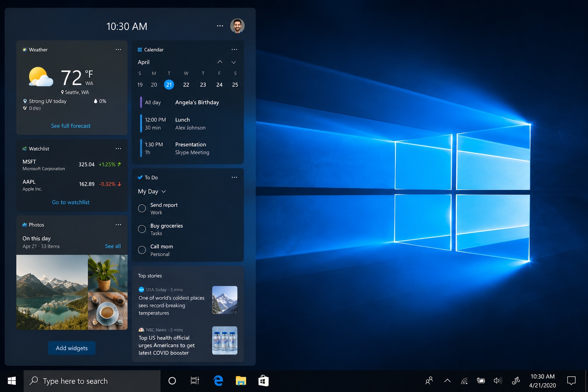Click See full forecast link
Image resolution: width=588 pixels, height=392 pixels.
[71, 126]
